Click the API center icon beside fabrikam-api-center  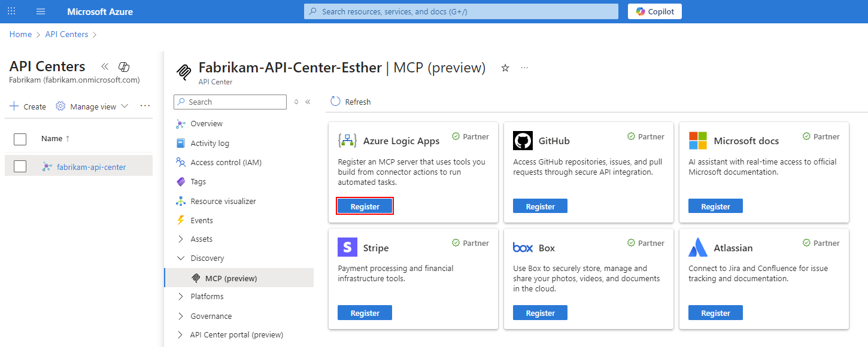point(47,167)
